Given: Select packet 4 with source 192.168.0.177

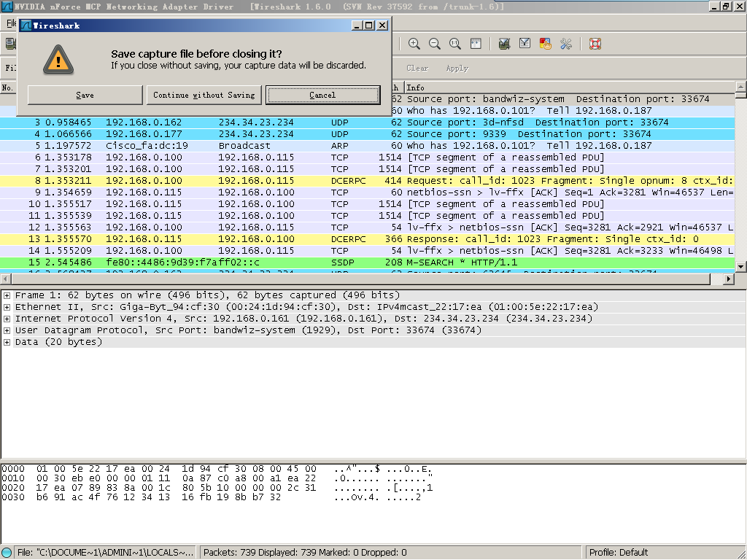Looking at the screenshot, I should point(368,134).
